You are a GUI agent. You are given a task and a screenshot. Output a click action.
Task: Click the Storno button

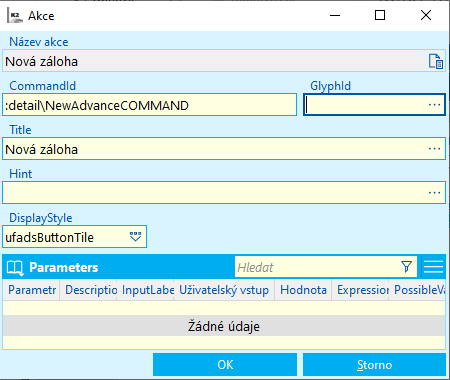click(374, 364)
